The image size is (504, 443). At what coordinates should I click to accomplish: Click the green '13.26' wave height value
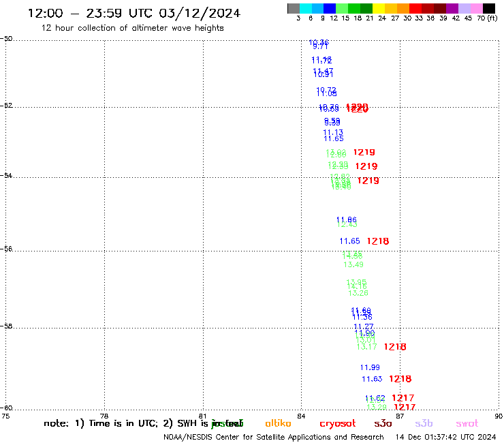coord(358,293)
